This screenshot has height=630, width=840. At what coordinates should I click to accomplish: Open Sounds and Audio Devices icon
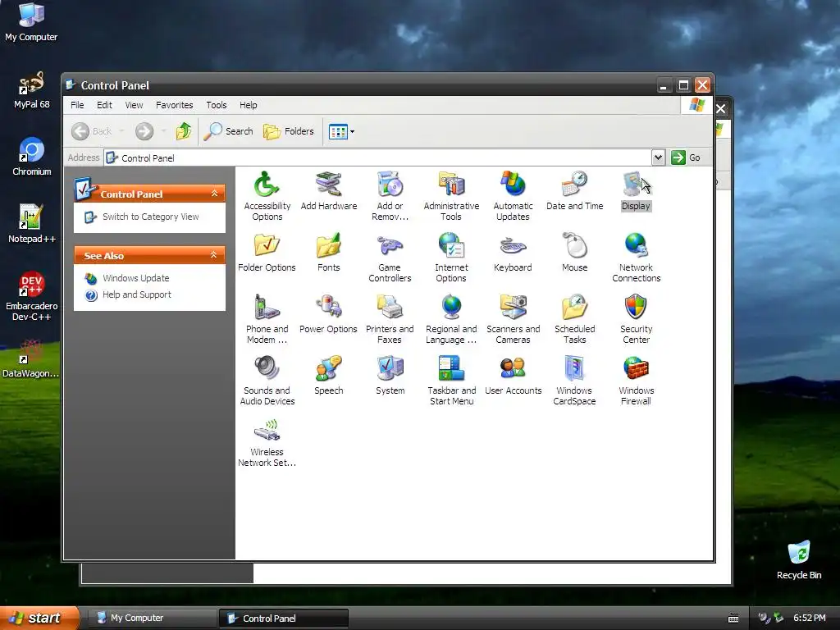267,369
